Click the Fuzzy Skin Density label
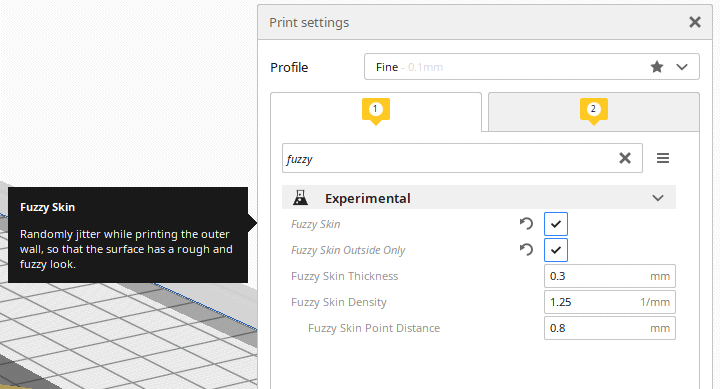Image resolution: width=720 pixels, height=389 pixels. (339, 302)
